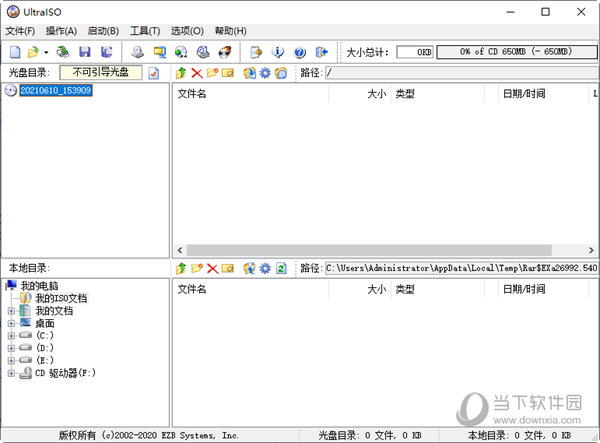This screenshot has height=443, width=600.
Task: Click the disc path field showing /
Action: pos(461,73)
